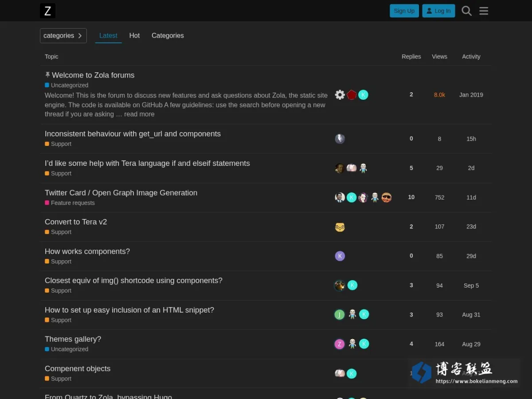Click the teal K avatar on Welcome topic
532x399 pixels.
click(363, 95)
